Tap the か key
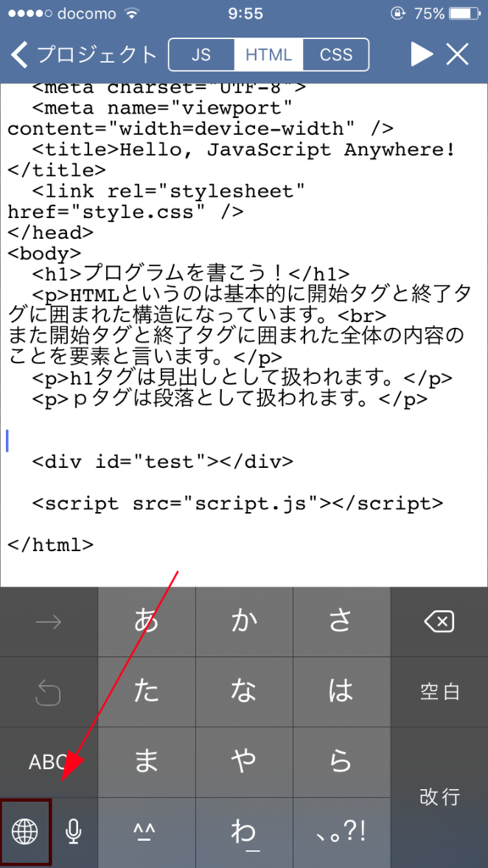 pos(244,622)
